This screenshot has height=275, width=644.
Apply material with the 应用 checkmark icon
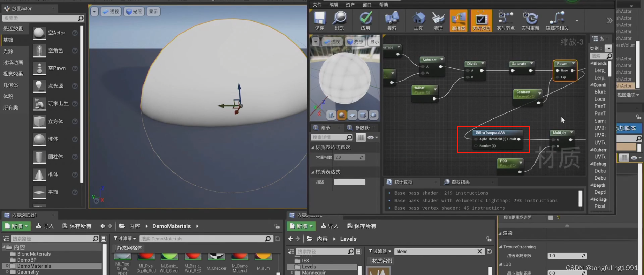(x=366, y=21)
